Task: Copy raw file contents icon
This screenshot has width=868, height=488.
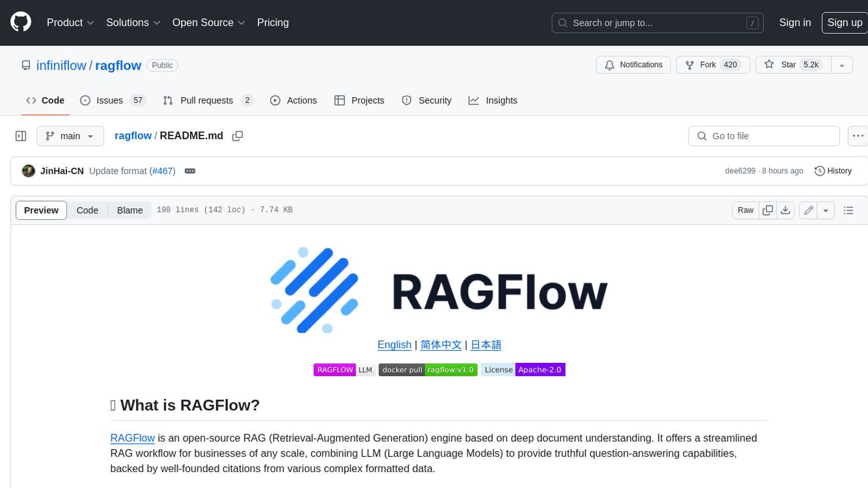Action: point(768,210)
